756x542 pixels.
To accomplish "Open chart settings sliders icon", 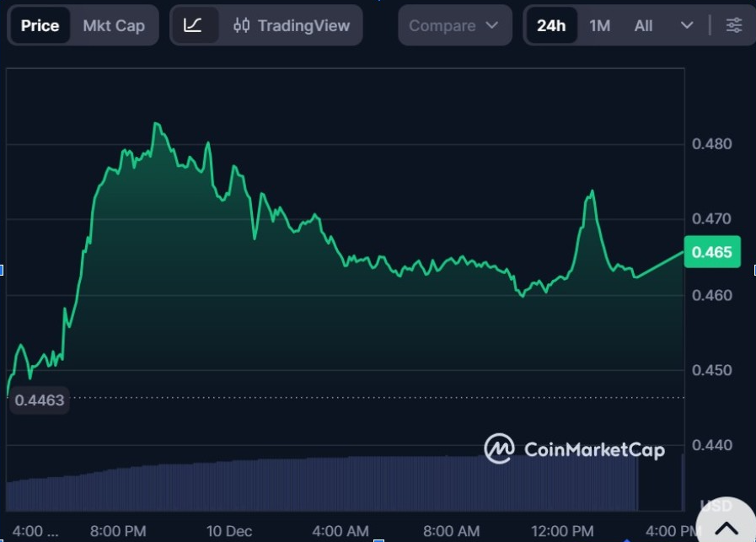I will pyautogui.click(x=734, y=25).
